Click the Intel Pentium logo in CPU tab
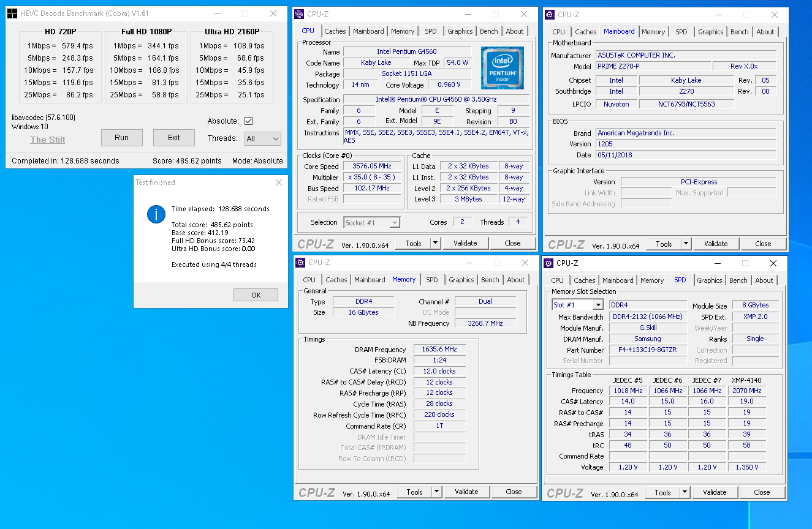The image size is (812, 529). point(503,67)
